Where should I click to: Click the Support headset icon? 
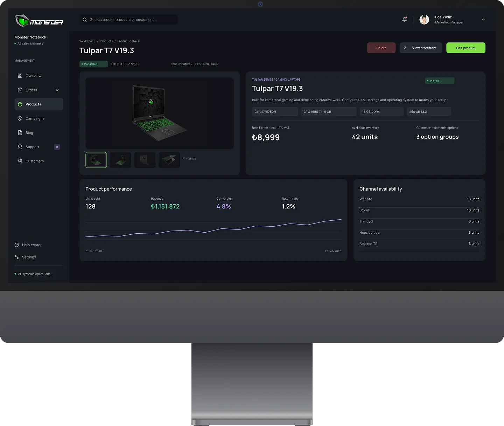20,147
